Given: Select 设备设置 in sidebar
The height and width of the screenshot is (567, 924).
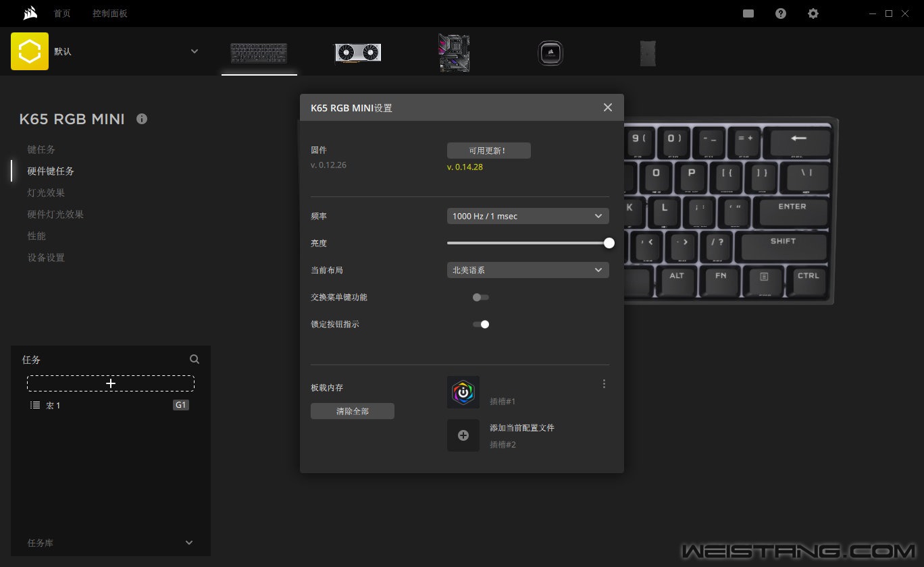Looking at the screenshot, I should pos(46,258).
